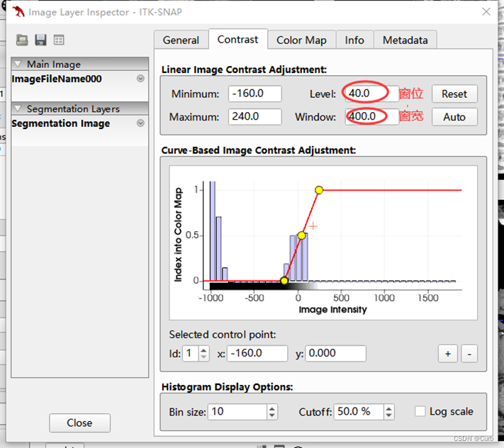Click the control point y field

click(x=335, y=354)
